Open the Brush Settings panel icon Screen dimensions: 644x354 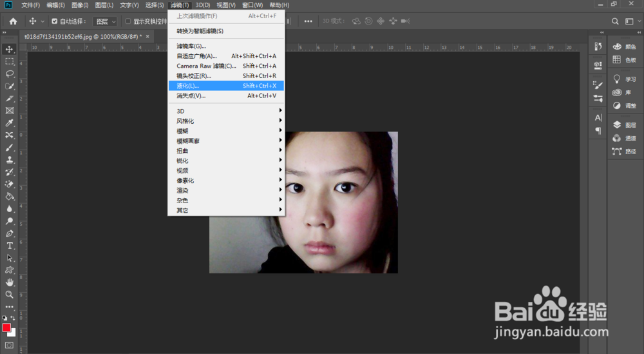(x=598, y=85)
